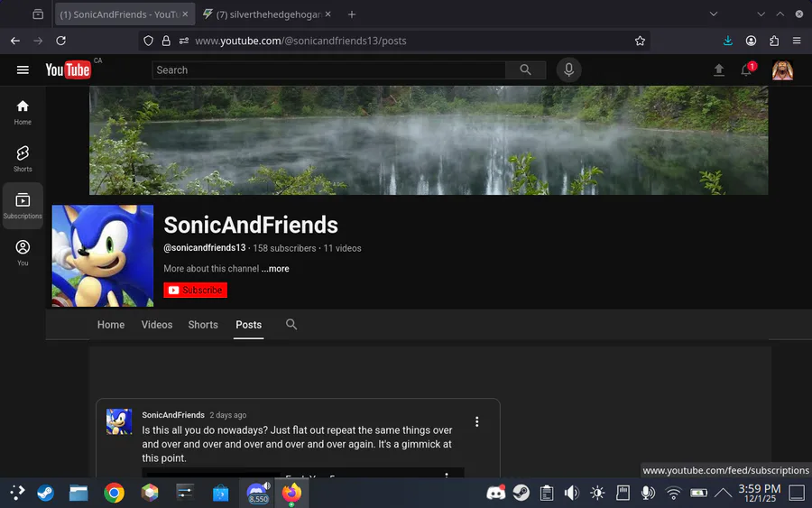Open the channel Videos tab
Image resolution: width=812 pixels, height=508 pixels.
[x=157, y=325]
